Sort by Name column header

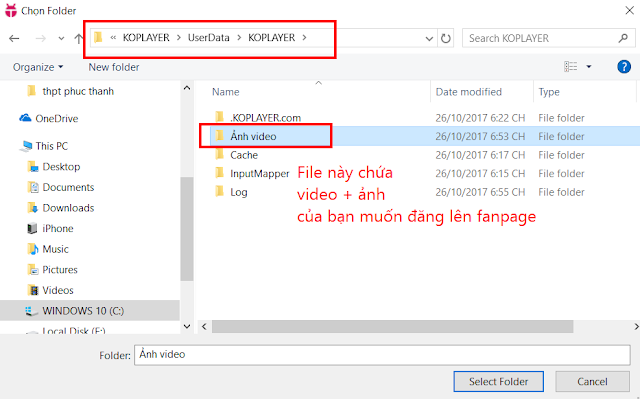pos(226,92)
